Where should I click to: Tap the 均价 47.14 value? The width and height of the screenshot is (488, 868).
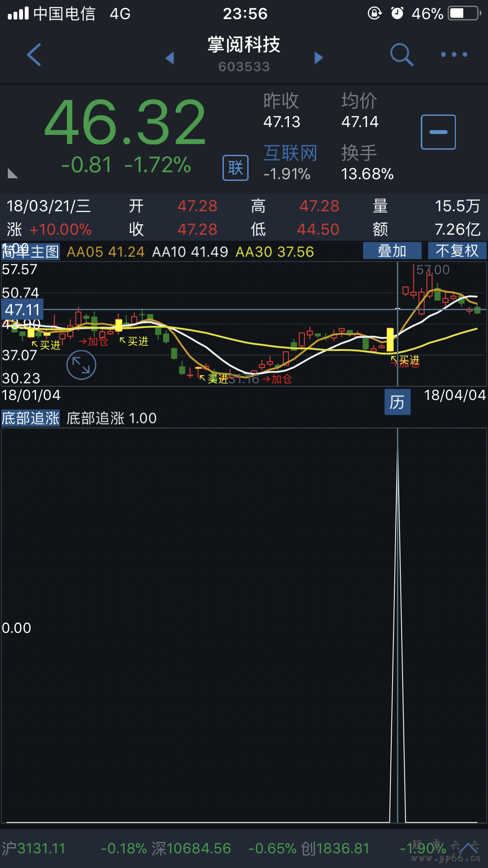click(x=360, y=122)
